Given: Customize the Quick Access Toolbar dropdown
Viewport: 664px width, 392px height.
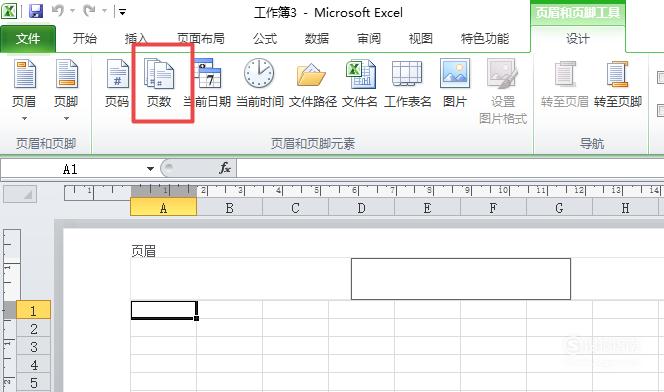Looking at the screenshot, I should pyautogui.click(x=122, y=12).
